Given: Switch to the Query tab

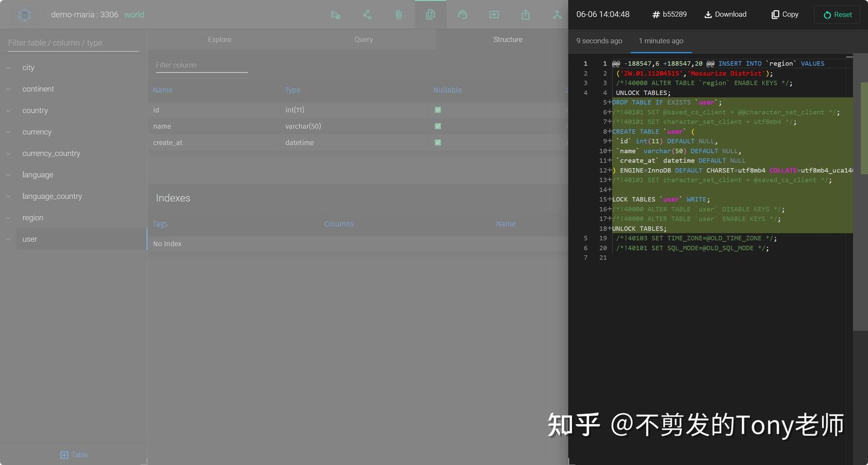Looking at the screenshot, I should [x=363, y=39].
